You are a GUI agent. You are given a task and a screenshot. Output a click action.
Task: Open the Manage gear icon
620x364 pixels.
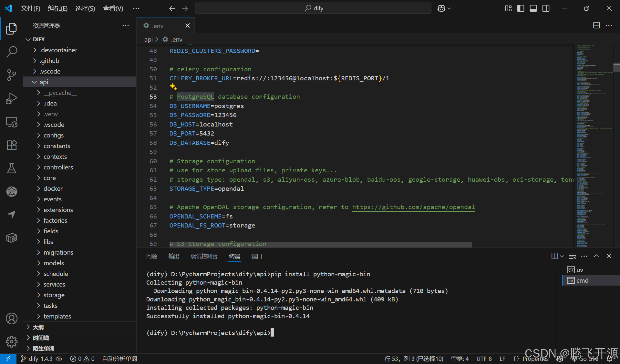(12, 341)
